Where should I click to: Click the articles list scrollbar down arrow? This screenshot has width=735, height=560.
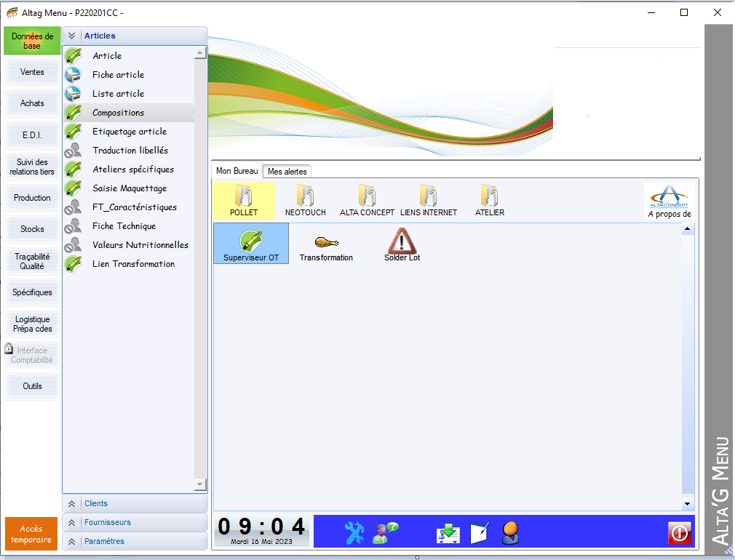pyautogui.click(x=201, y=485)
